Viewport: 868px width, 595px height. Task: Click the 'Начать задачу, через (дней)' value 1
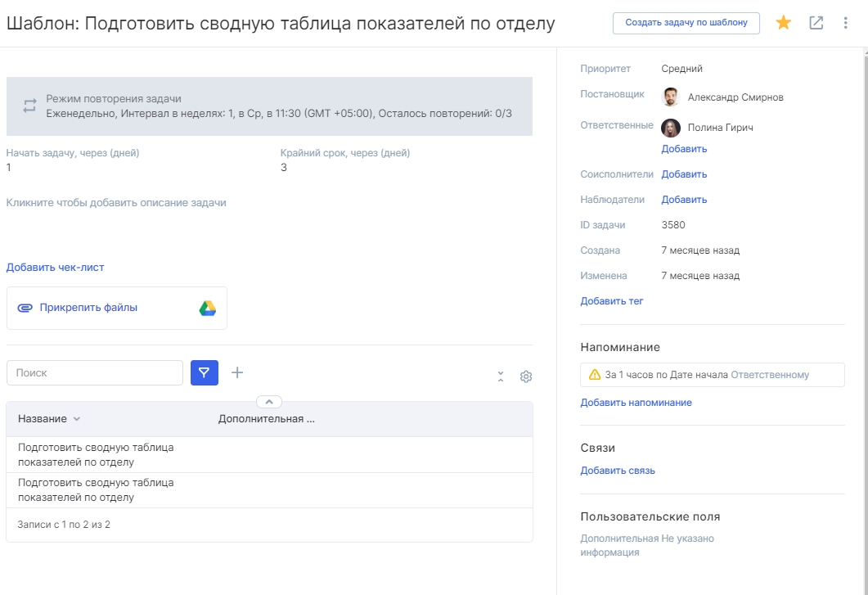point(8,167)
